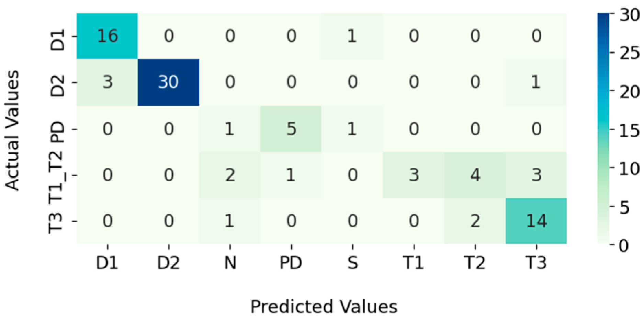Click the teal cell showing 14
The height and width of the screenshot is (322, 644).
click(536, 221)
